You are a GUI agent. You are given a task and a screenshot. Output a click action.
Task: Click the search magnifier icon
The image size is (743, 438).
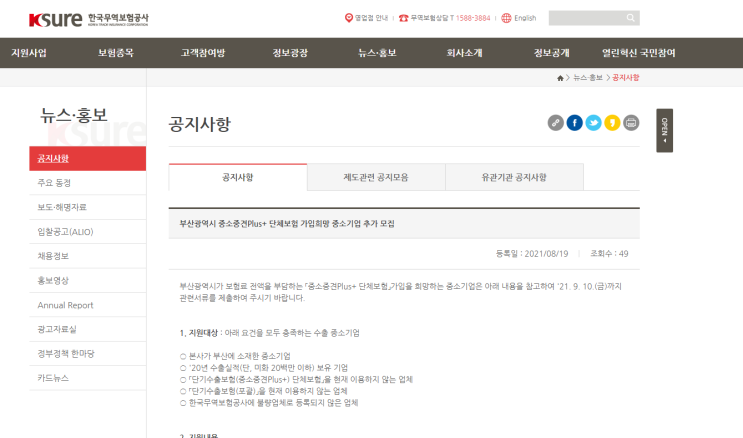pyautogui.click(x=630, y=18)
